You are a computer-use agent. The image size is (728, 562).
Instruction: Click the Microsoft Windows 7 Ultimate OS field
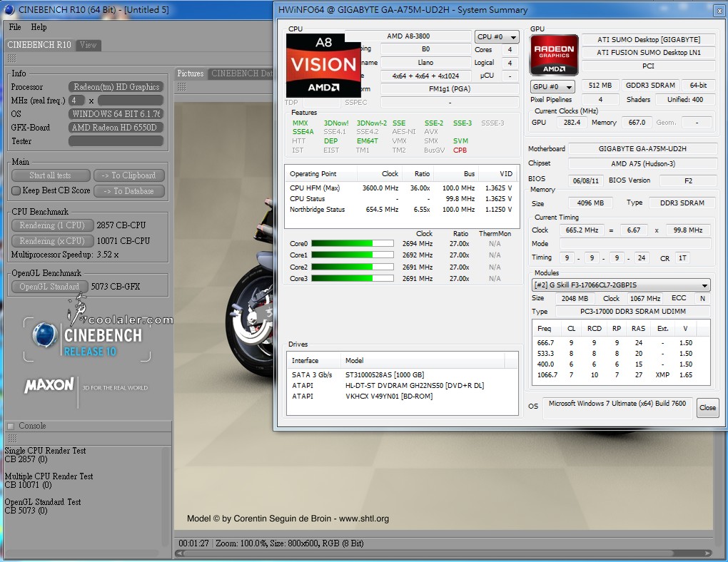tap(617, 407)
